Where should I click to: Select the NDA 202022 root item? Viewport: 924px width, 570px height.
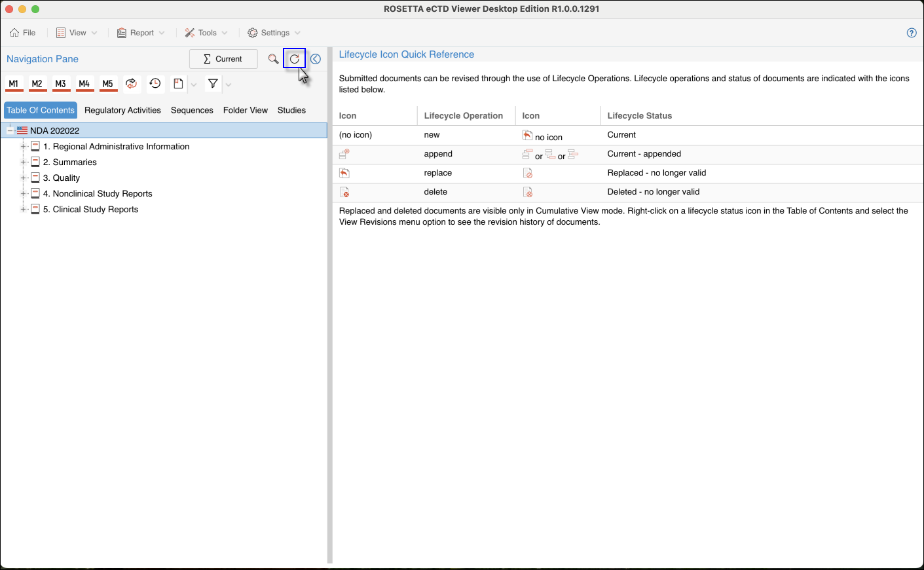click(55, 130)
